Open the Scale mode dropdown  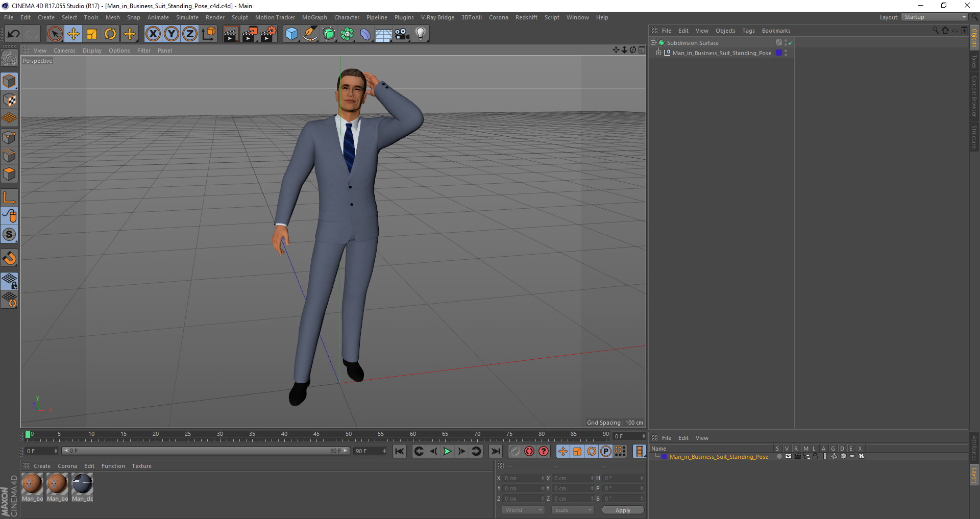pyautogui.click(x=573, y=510)
